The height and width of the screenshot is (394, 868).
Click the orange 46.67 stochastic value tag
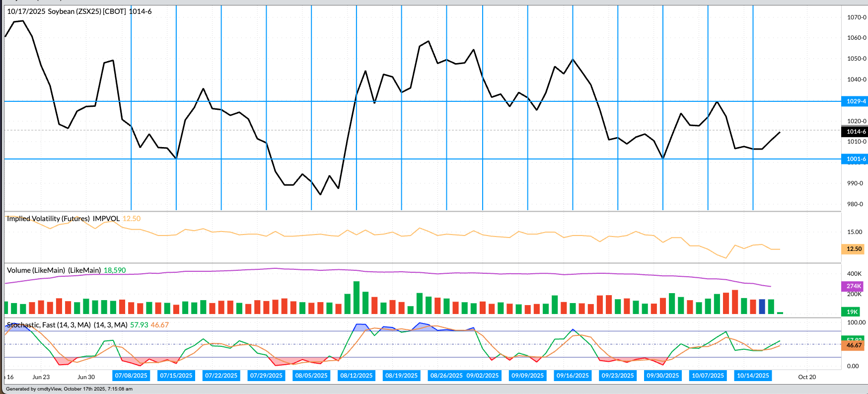click(854, 345)
